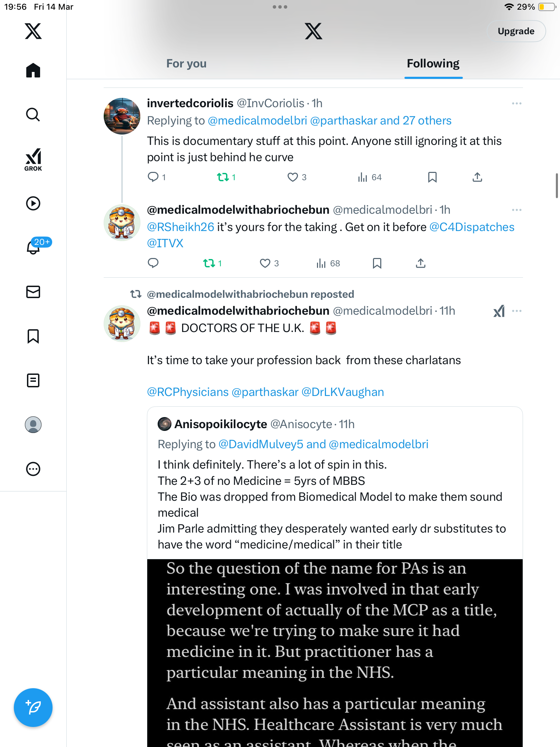Select the Following tab
Viewport: 560px width, 747px height.
pyautogui.click(x=433, y=64)
